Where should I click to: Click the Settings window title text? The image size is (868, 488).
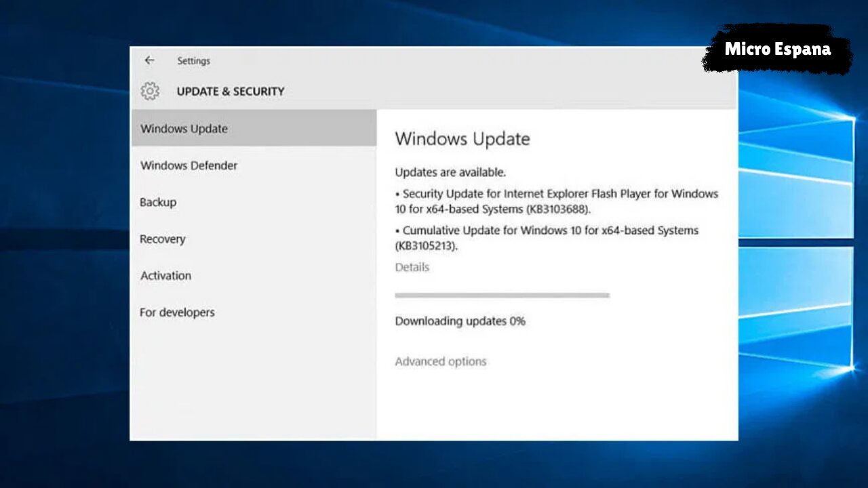(x=193, y=61)
